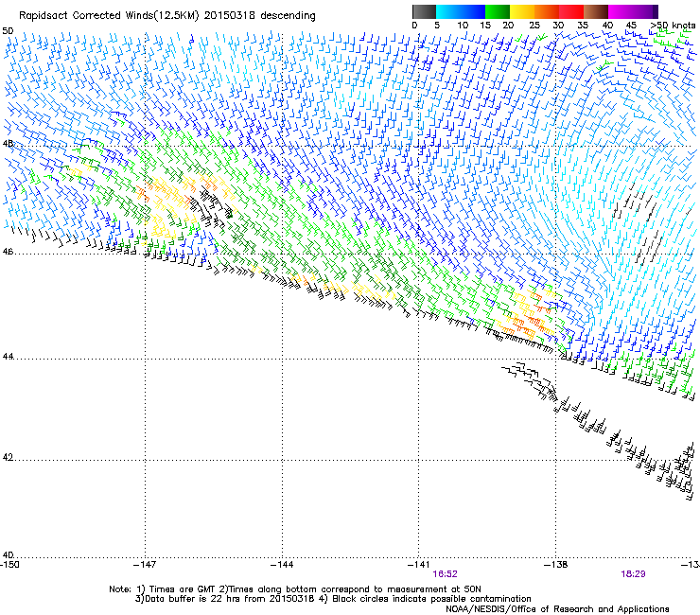Click the green 15-20 knots legend color
700x615 pixels.
pyautogui.click(x=498, y=11)
